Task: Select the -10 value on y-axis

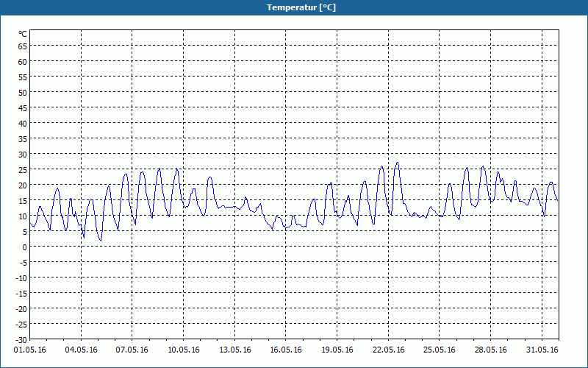Action: click(x=21, y=278)
